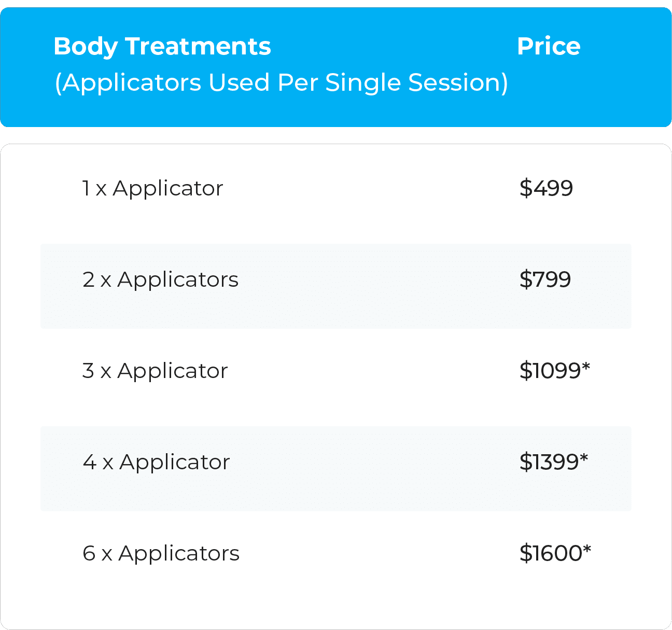Click the dollar sign in $499
The height and width of the screenshot is (630, 672).
(x=526, y=188)
